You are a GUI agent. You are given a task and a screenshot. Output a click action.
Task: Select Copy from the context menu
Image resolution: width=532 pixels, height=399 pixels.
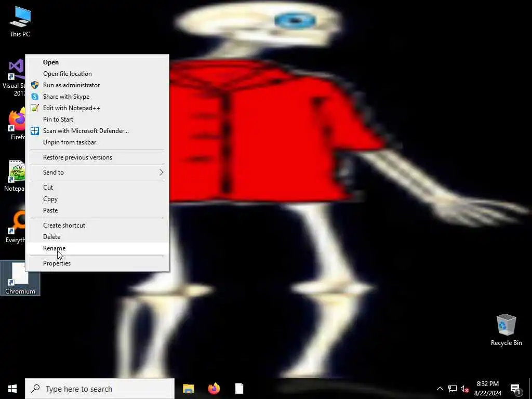pyautogui.click(x=97, y=199)
